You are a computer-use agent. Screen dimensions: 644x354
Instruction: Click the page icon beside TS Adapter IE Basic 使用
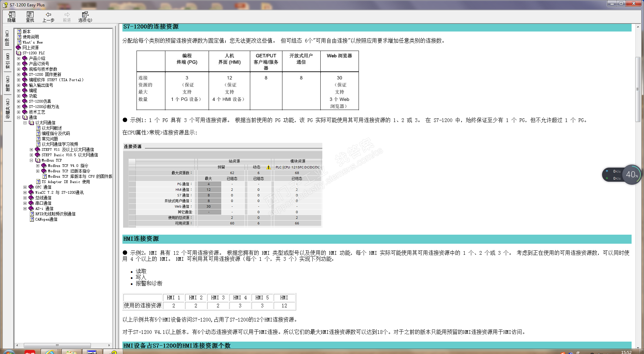click(38, 182)
